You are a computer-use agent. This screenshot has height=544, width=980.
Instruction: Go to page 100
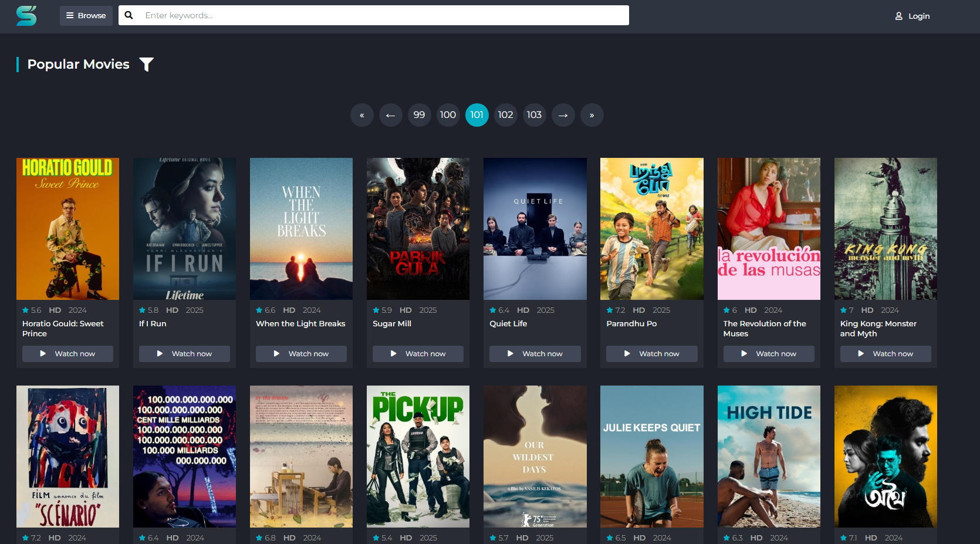(448, 115)
